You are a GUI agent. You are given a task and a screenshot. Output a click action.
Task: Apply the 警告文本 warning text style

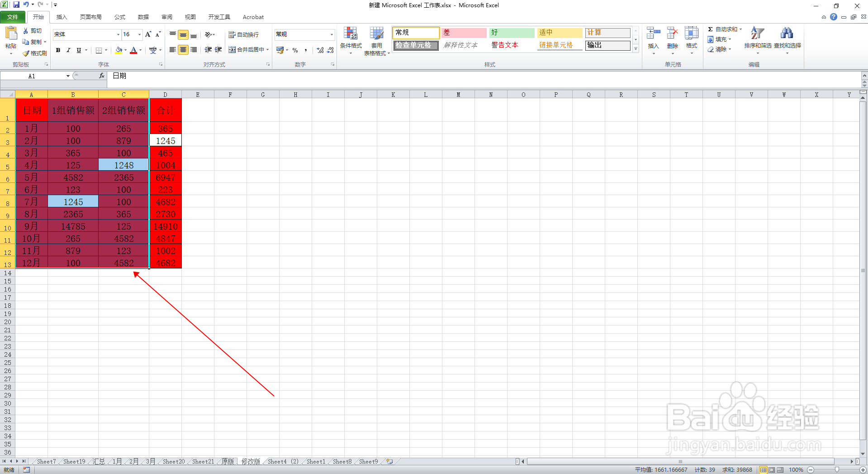pos(512,45)
